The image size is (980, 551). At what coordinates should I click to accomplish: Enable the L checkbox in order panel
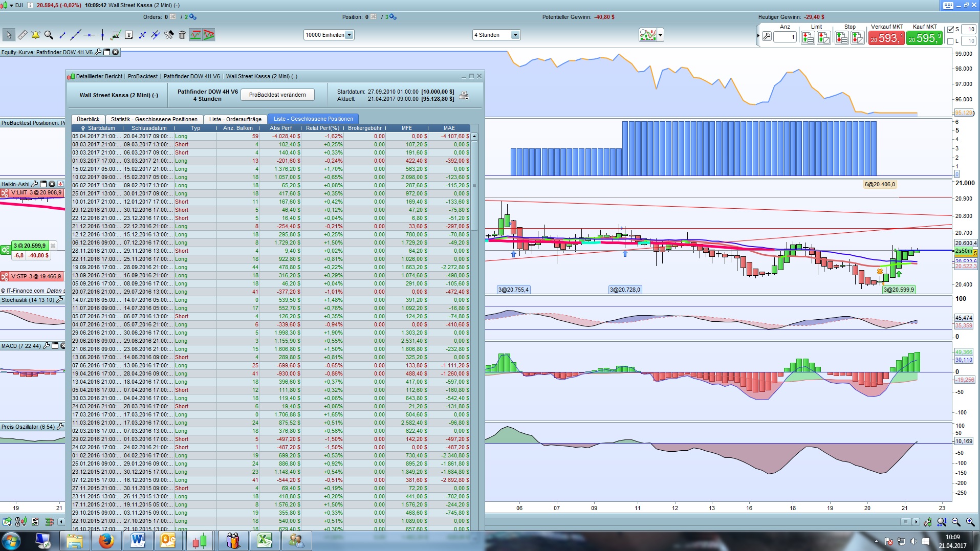coord(950,41)
